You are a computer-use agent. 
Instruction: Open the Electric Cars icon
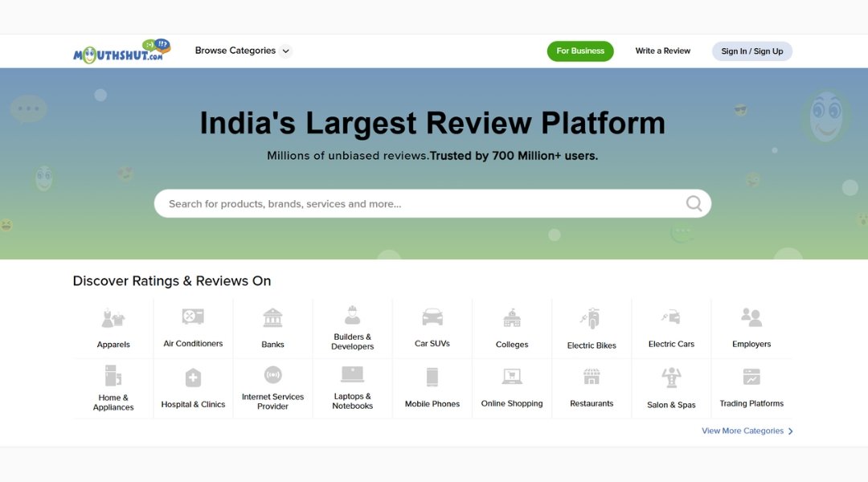click(x=671, y=317)
